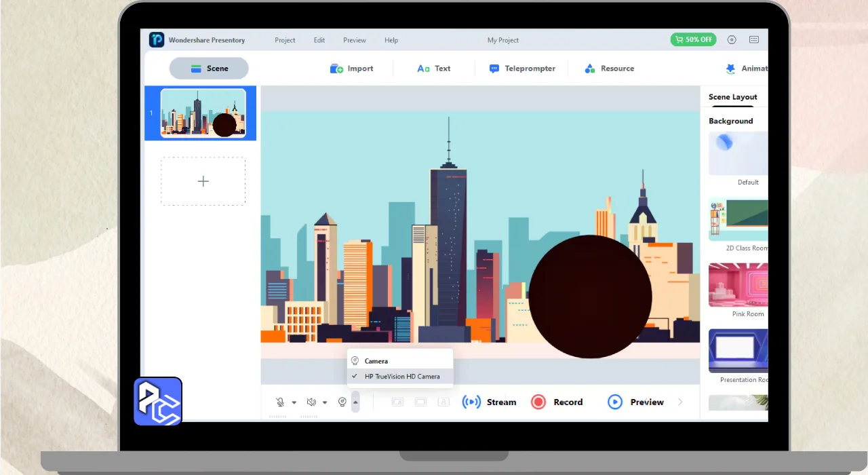The width and height of the screenshot is (868, 475).
Task: Open the Preview menu in menu bar
Action: click(x=355, y=40)
